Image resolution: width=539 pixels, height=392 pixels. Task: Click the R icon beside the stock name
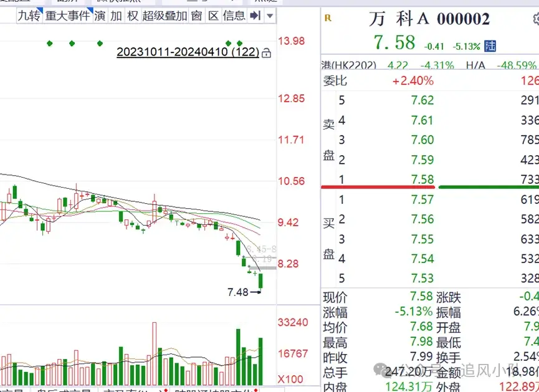point(328,18)
